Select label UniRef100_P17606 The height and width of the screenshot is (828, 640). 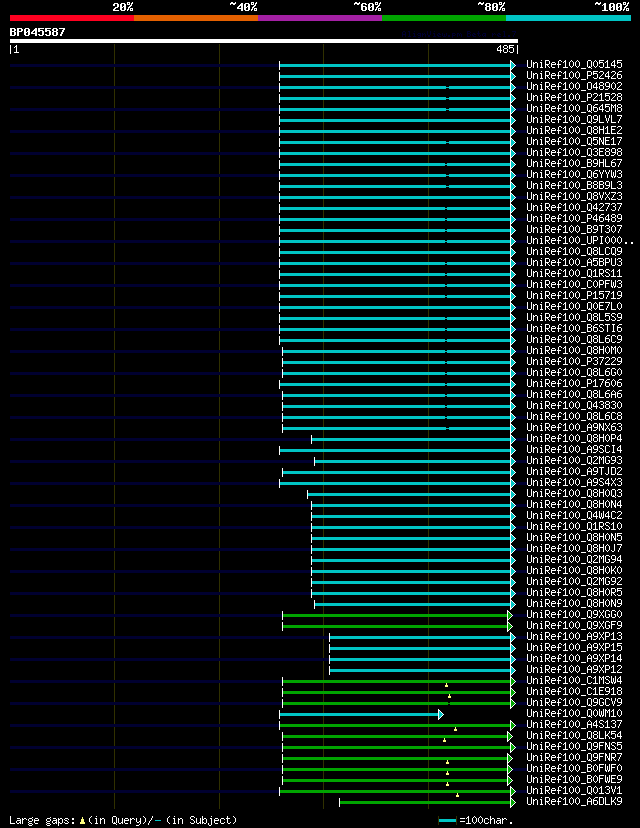coord(574,383)
